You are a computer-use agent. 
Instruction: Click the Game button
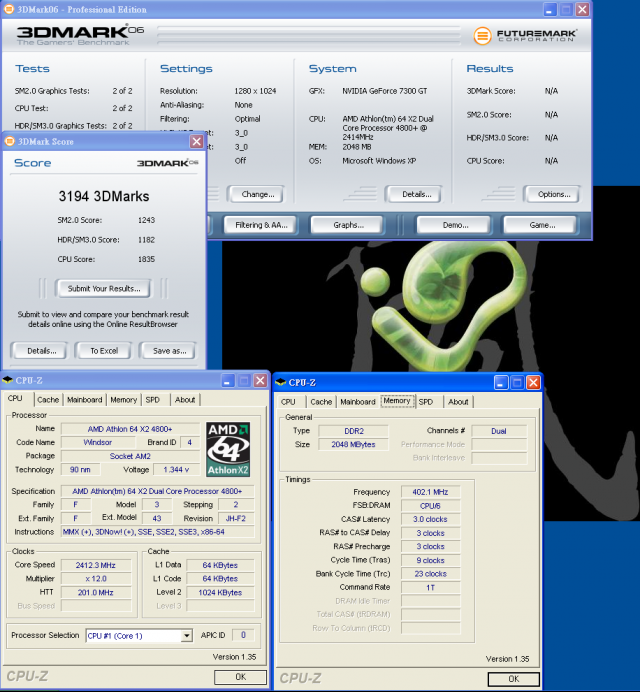click(542, 225)
